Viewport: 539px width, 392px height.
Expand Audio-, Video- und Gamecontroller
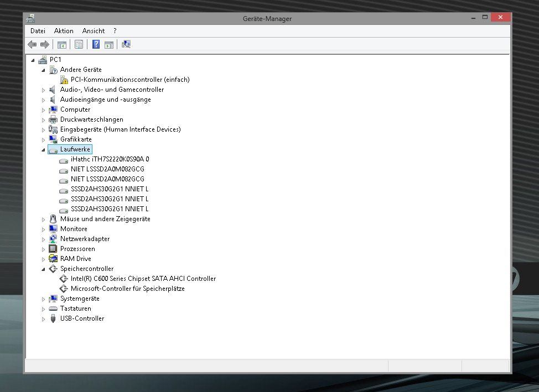[43, 90]
